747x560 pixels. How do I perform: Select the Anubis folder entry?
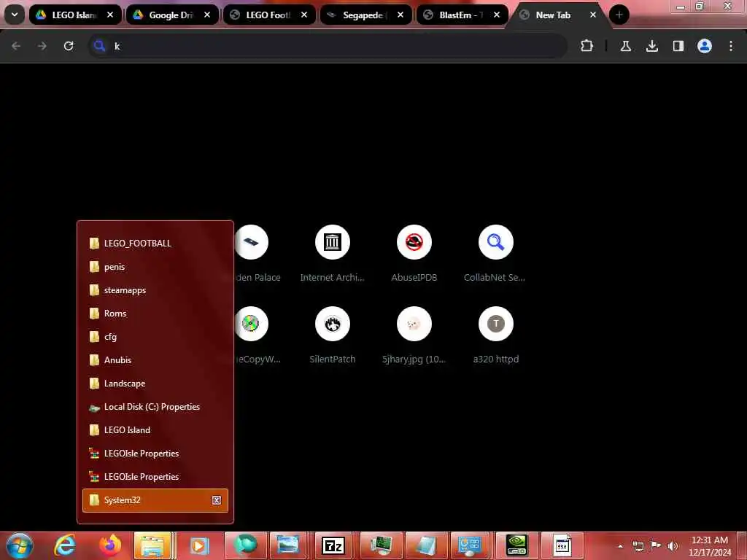pyautogui.click(x=155, y=360)
